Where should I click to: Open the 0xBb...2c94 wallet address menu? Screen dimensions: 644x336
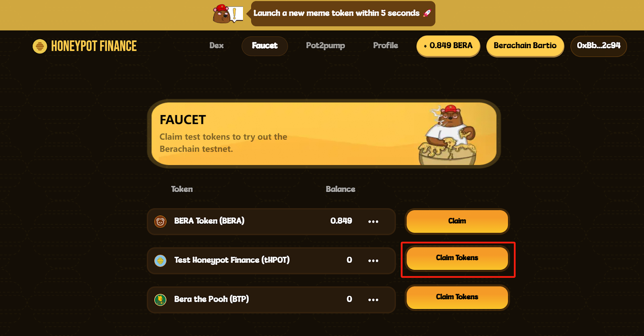(599, 46)
